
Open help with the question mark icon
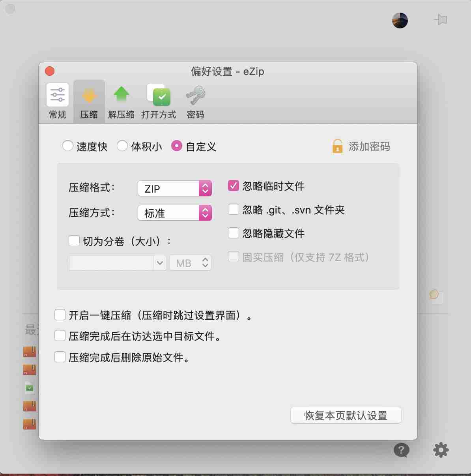(x=402, y=450)
